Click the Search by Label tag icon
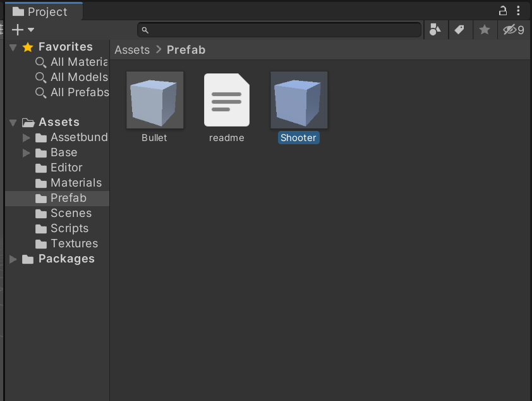Screen dimensions: 532x401 (x=459, y=30)
